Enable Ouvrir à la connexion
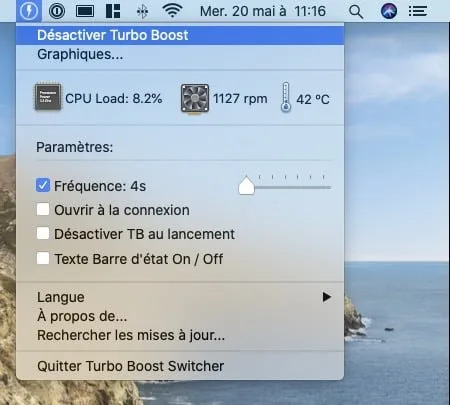 [x=43, y=210]
